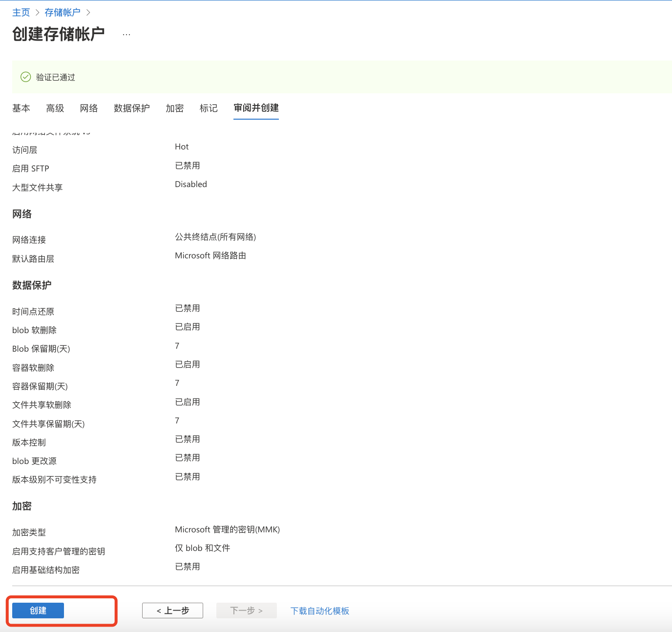Screen dimensions: 672x632
Task: Click the 访问层 label
Action: (x=24, y=150)
